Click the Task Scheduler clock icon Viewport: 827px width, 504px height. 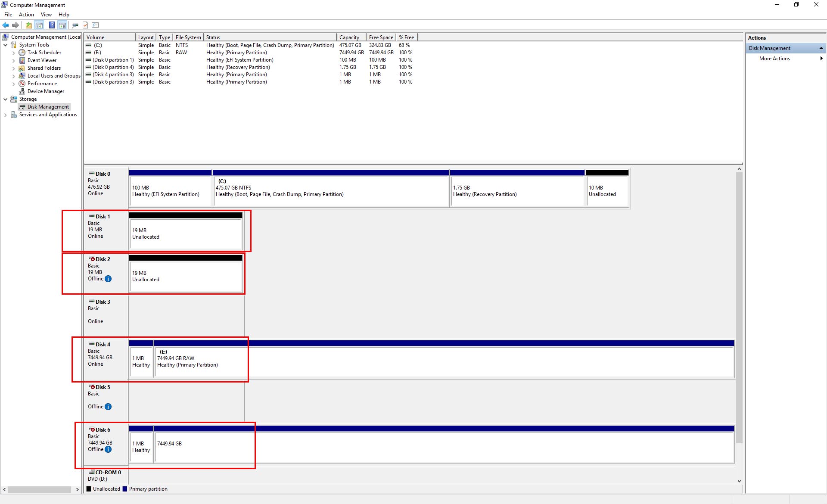tap(22, 53)
